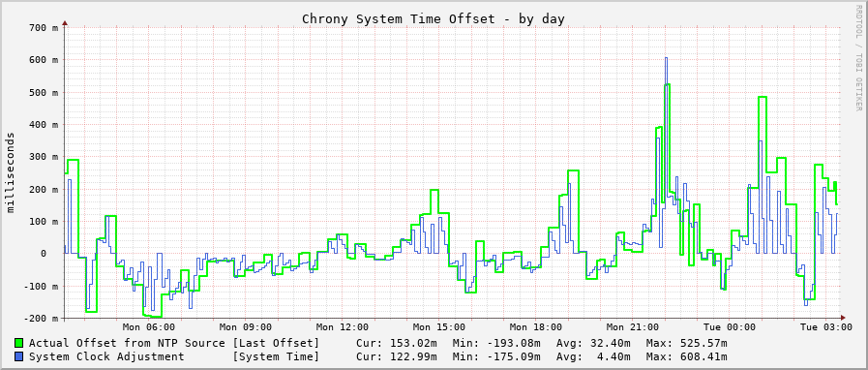The width and height of the screenshot is (868, 370).
Task: Click the Tue 03:00 time axis label
Action: 826,327
